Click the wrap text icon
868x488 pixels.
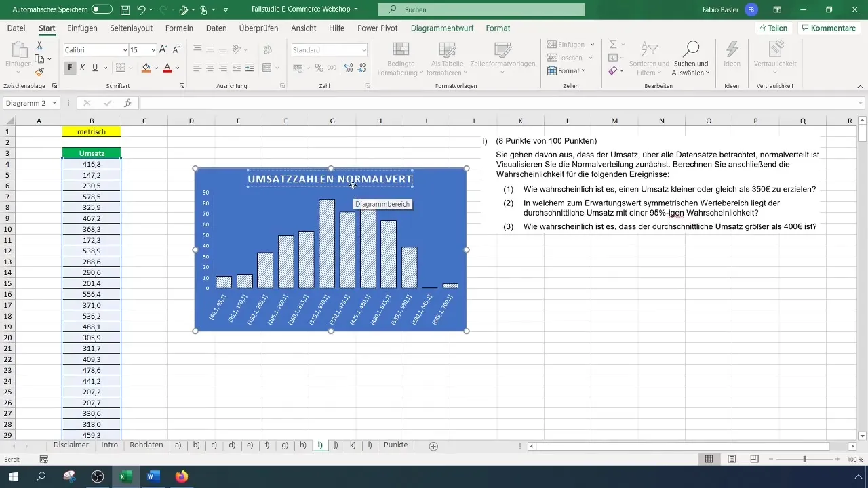(x=267, y=50)
